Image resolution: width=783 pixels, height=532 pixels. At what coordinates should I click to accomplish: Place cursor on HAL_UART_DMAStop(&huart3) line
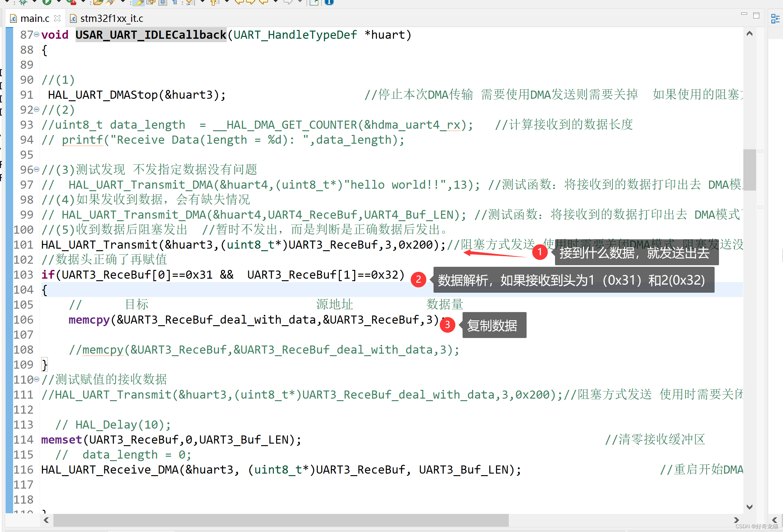[137, 95]
